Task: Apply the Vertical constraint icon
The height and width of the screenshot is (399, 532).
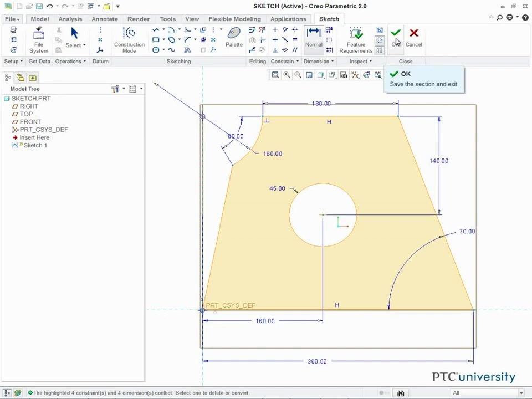Action: click(275, 30)
